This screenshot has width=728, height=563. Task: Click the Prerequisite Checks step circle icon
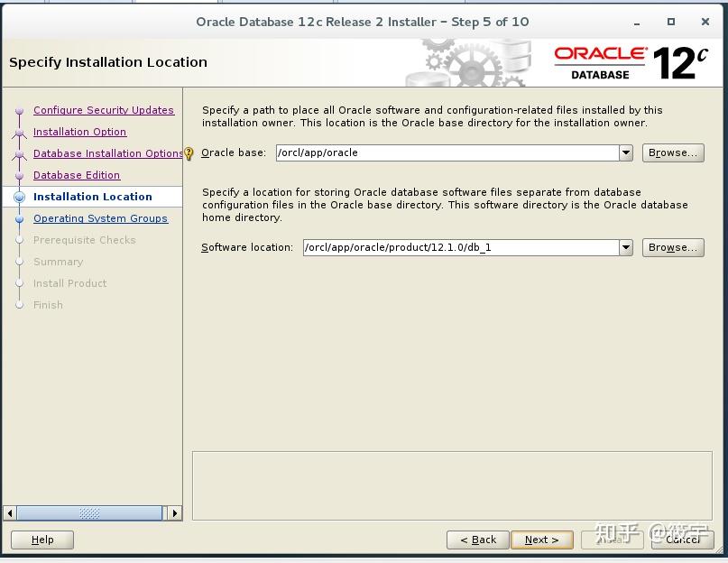coord(20,240)
